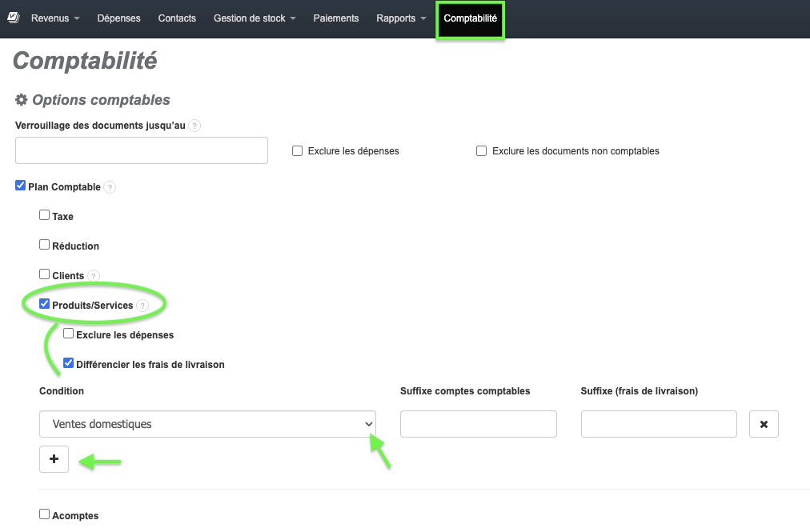Check the Acomptes option at the bottom
810x532 pixels.
(44, 514)
